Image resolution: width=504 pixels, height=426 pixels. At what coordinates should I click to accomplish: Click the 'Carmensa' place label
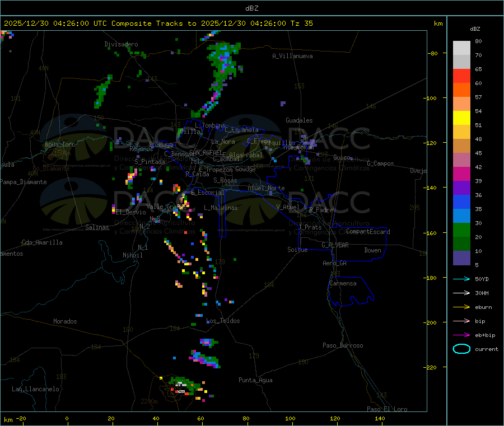coord(343,283)
